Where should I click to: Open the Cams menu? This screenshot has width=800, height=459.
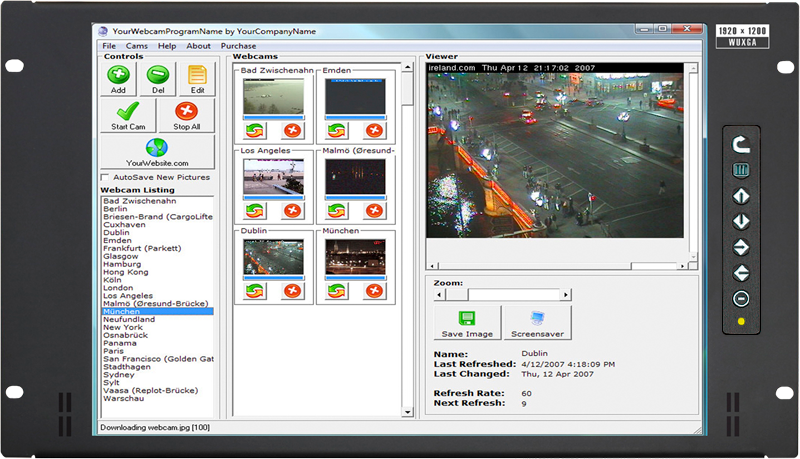137,46
